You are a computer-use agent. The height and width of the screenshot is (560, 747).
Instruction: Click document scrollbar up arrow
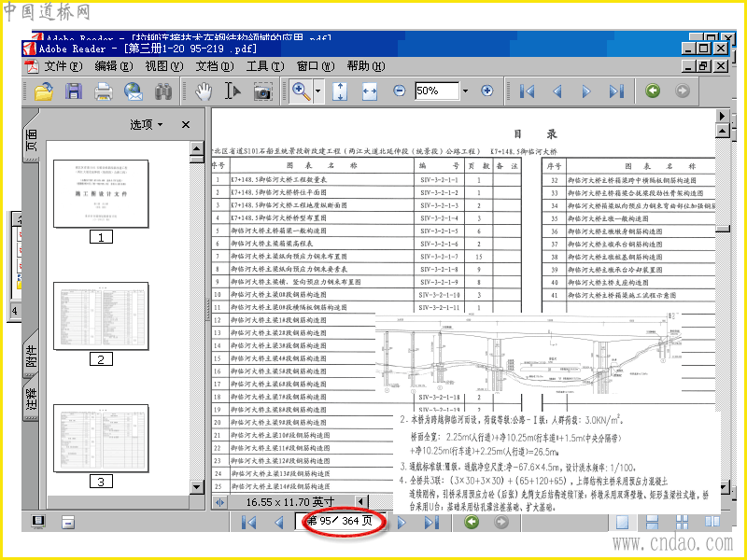coord(723,130)
